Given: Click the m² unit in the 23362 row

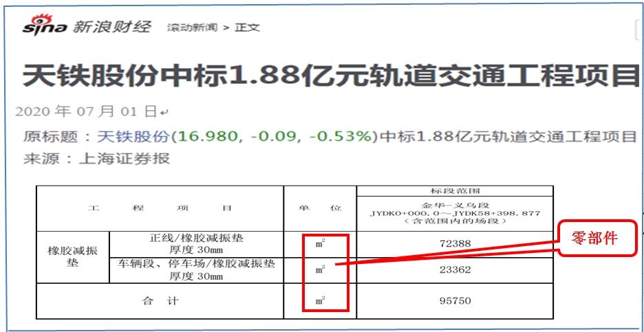Looking at the screenshot, I should coord(320,270).
